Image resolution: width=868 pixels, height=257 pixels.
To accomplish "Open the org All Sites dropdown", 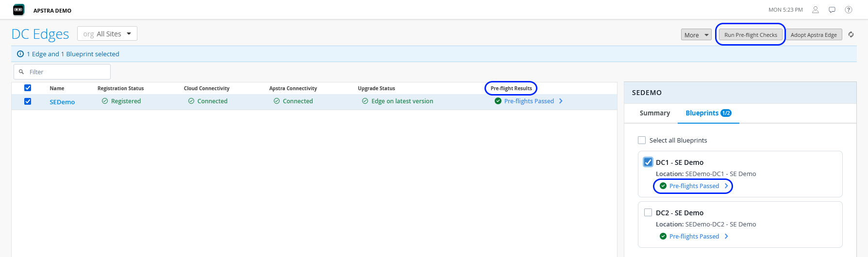I will pyautogui.click(x=107, y=33).
